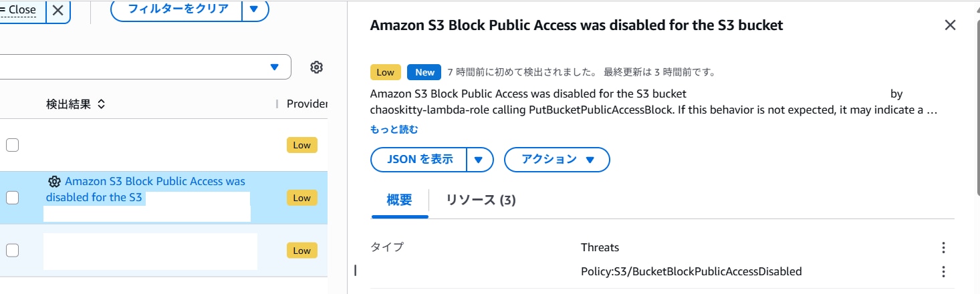Screen dimensions: 980x294
Task: Open the kebab menu for the Threats row
Action: click(943, 248)
